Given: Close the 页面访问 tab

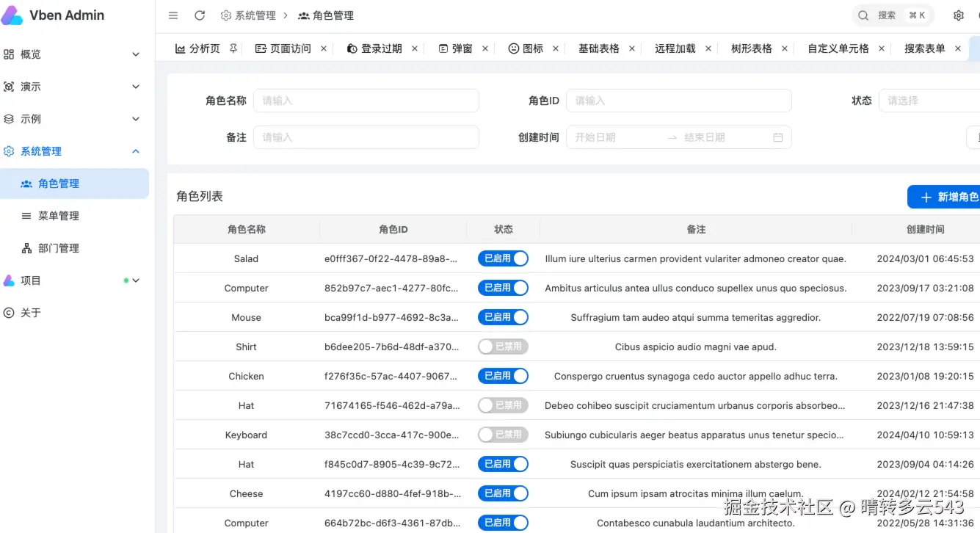Looking at the screenshot, I should [324, 48].
